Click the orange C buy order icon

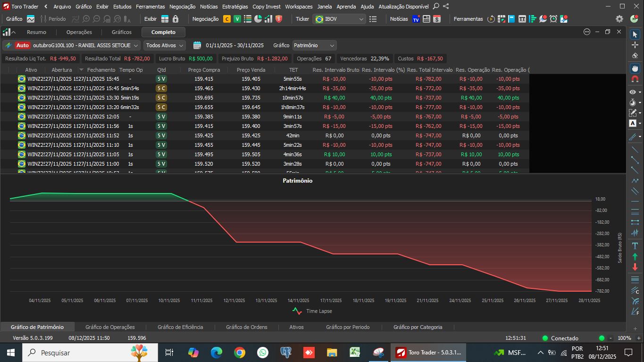[227, 19]
